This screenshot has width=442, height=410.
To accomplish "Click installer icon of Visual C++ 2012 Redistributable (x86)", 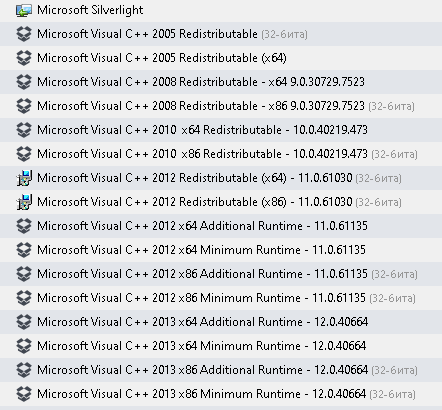I will click(24, 202).
